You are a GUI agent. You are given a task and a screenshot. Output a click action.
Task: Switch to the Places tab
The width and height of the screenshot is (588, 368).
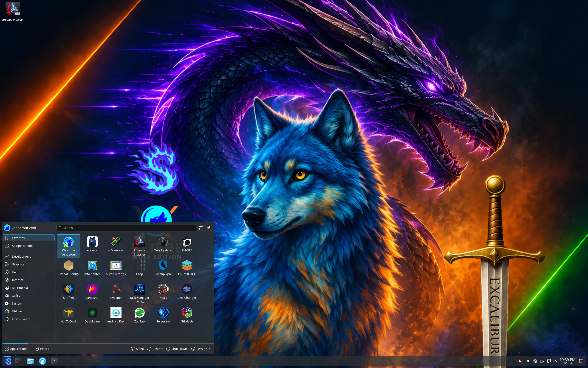click(42, 348)
